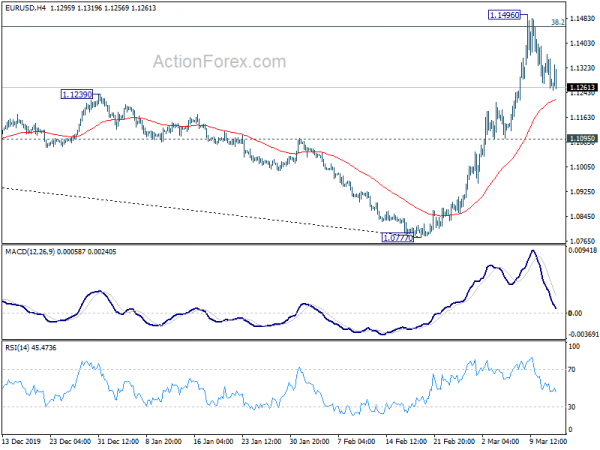Screen dimensions: 600x450
Task: Click the current price tag 1.12613
Action: [582, 88]
